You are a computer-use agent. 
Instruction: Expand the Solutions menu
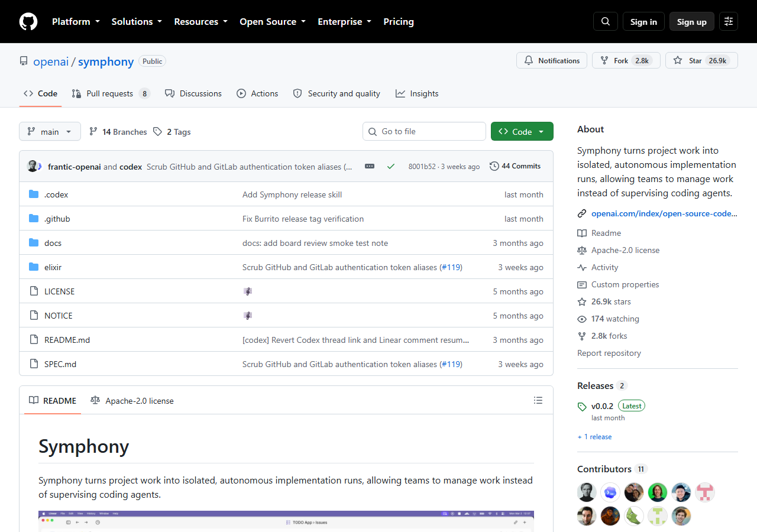pos(137,22)
